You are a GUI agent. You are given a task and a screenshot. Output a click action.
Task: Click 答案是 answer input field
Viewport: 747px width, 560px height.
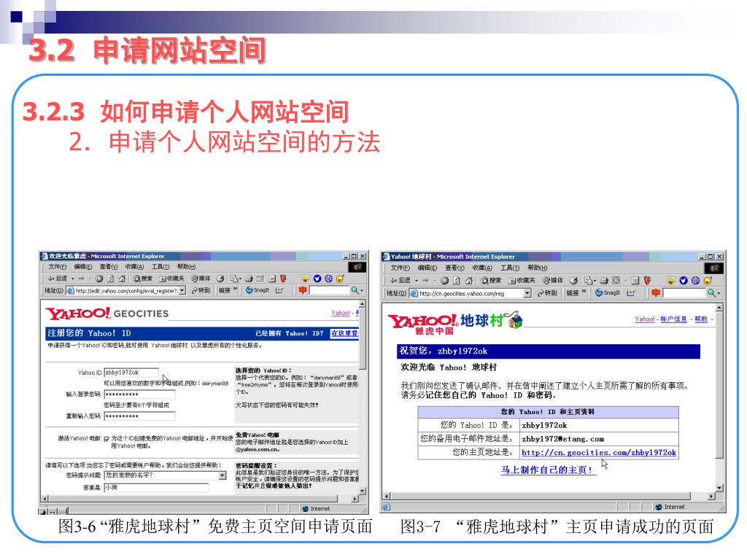point(156,488)
